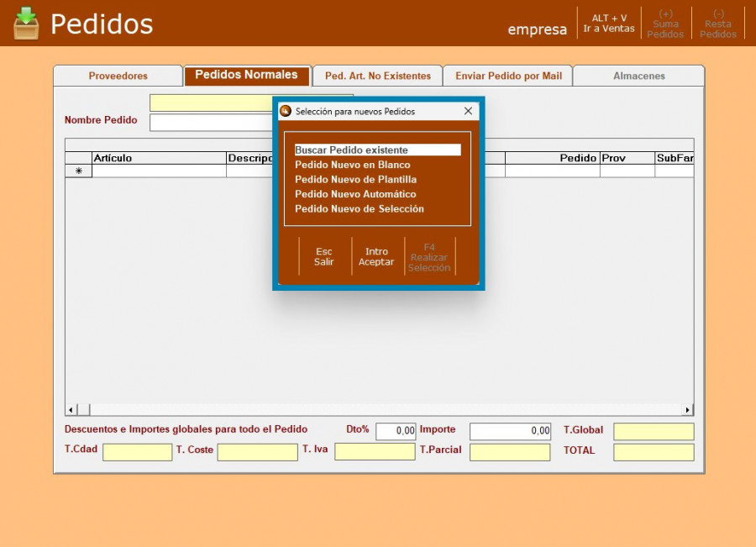Click the Almacenes tab
The height and width of the screenshot is (547, 756).
[x=638, y=76]
